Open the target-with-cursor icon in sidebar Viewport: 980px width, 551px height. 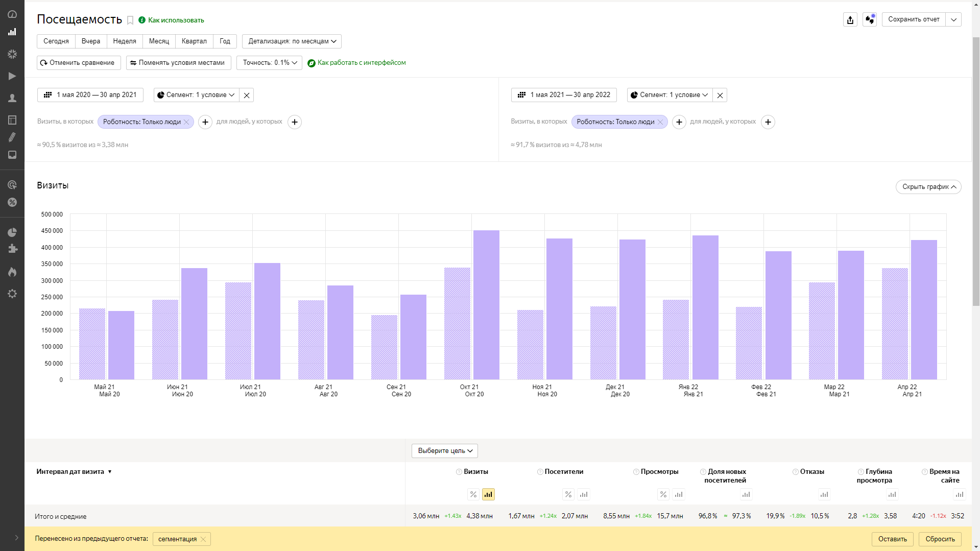click(12, 185)
